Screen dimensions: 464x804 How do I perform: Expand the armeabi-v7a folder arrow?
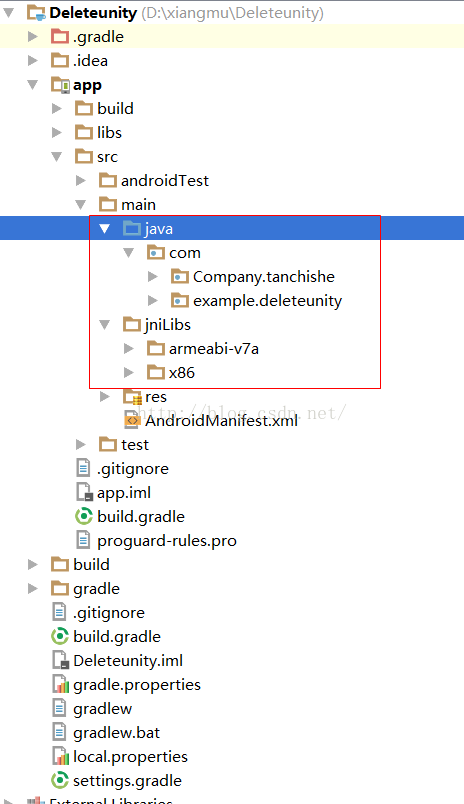129,349
